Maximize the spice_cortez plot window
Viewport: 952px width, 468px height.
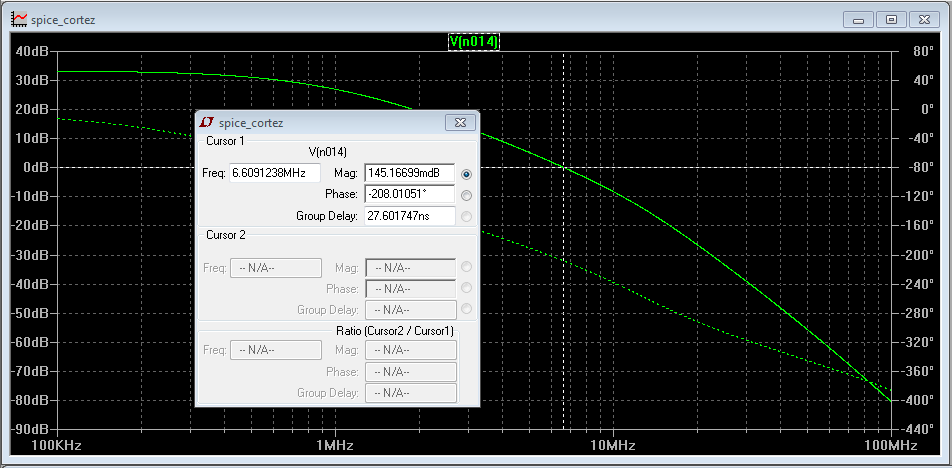click(891, 19)
